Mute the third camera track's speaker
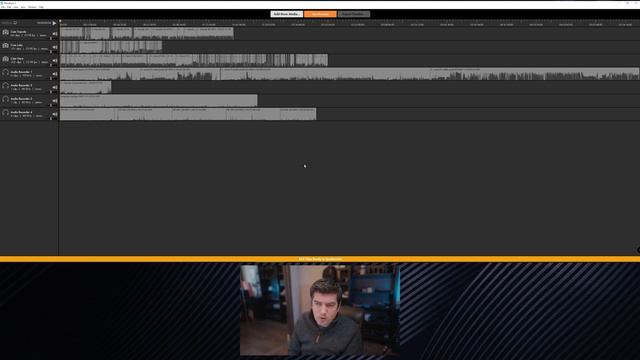 click(55, 61)
